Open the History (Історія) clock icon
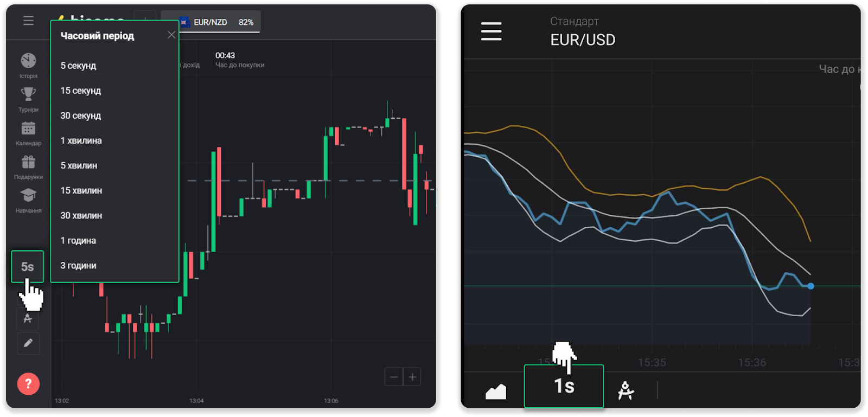Viewport: 868px width, 417px height. [28, 61]
